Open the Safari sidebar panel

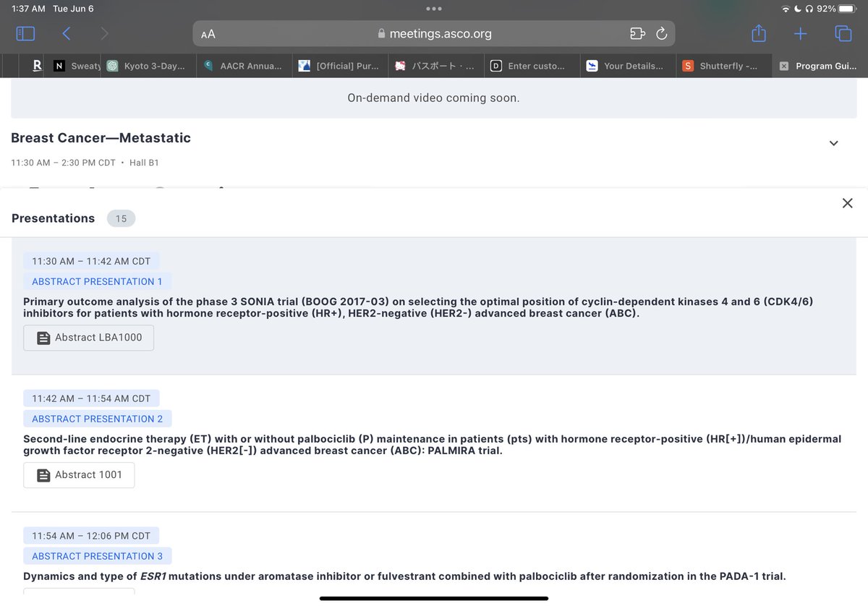(25, 33)
